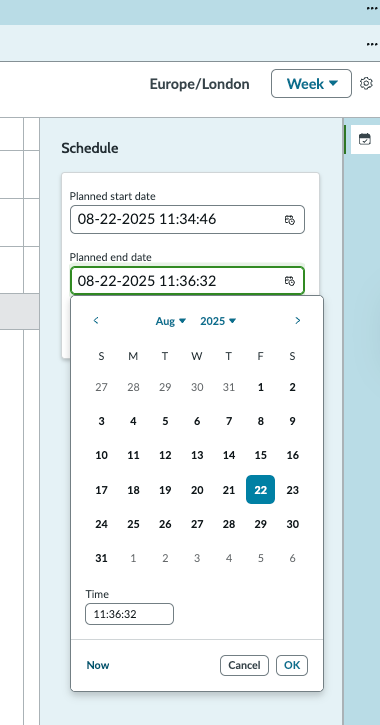
Task: Click calendar icon in Planned end date
Action: (289, 281)
